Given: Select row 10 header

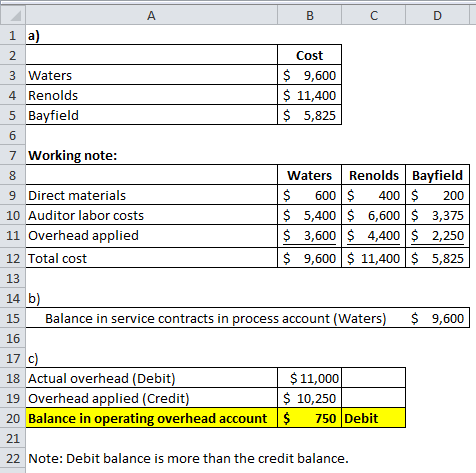Looking at the screenshot, I should pyautogui.click(x=13, y=215).
